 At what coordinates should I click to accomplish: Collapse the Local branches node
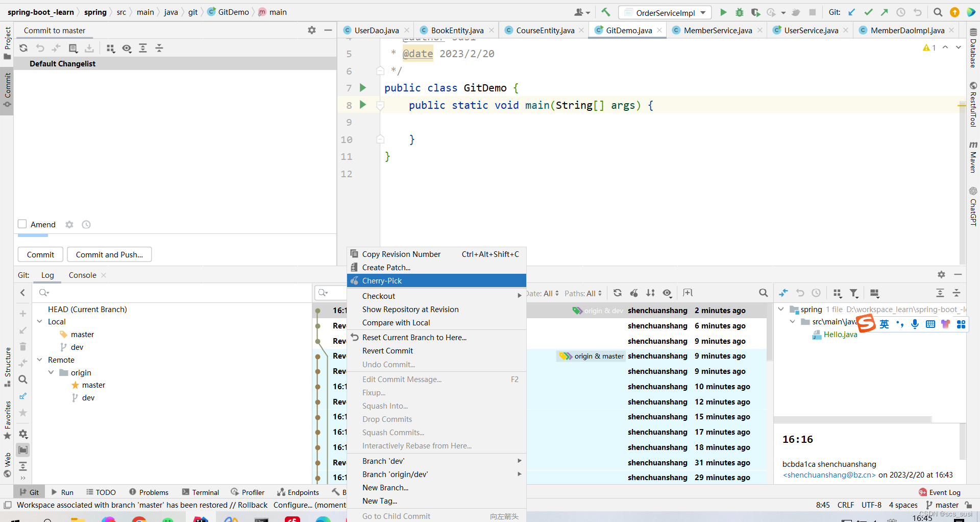40,321
